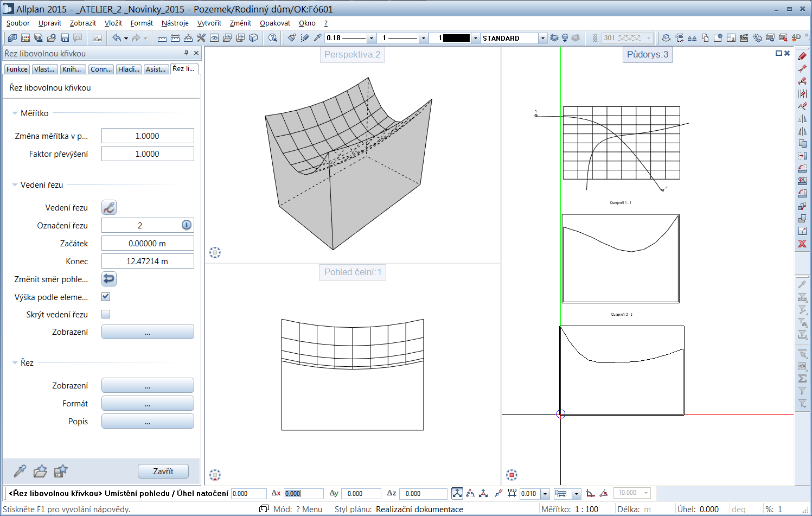Click the Save diskette icon in toolbar
Image resolution: width=812 pixels, height=516 pixels.
click(65, 38)
